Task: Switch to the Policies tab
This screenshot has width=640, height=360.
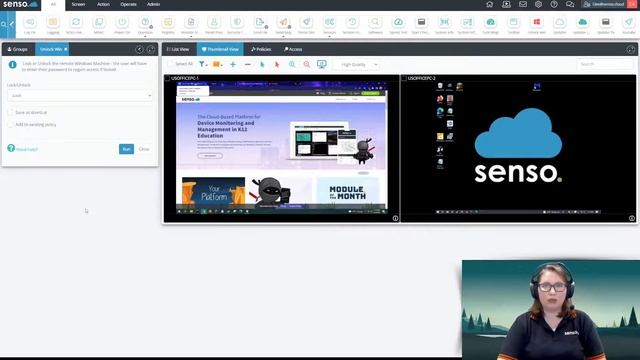Action: 261,49
